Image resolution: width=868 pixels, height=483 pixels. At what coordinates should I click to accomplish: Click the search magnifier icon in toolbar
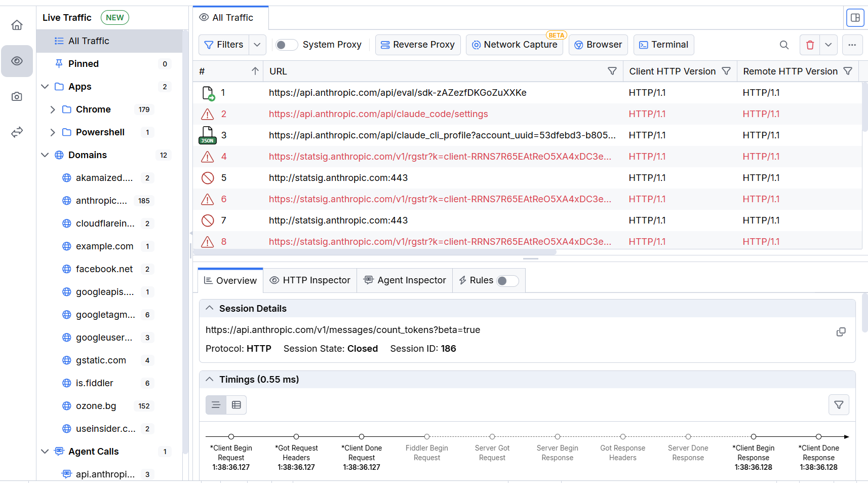tap(784, 45)
